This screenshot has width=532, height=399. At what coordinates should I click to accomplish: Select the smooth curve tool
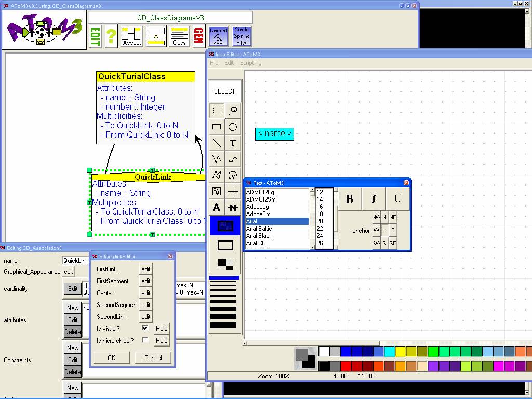[x=232, y=159]
